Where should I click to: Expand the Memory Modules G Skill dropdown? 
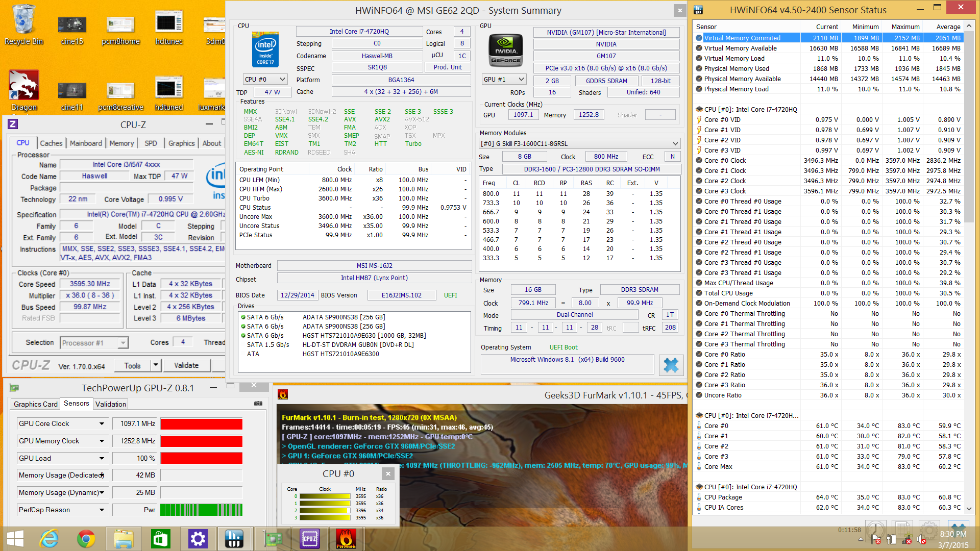[x=580, y=143]
